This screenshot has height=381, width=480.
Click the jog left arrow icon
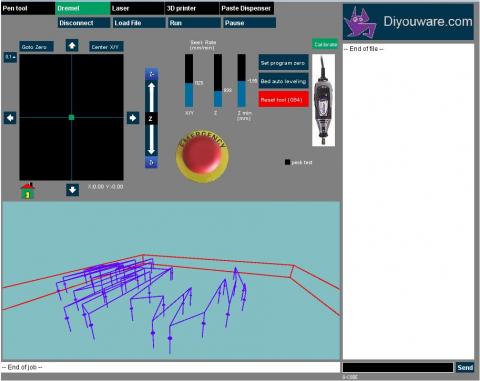coord(10,118)
